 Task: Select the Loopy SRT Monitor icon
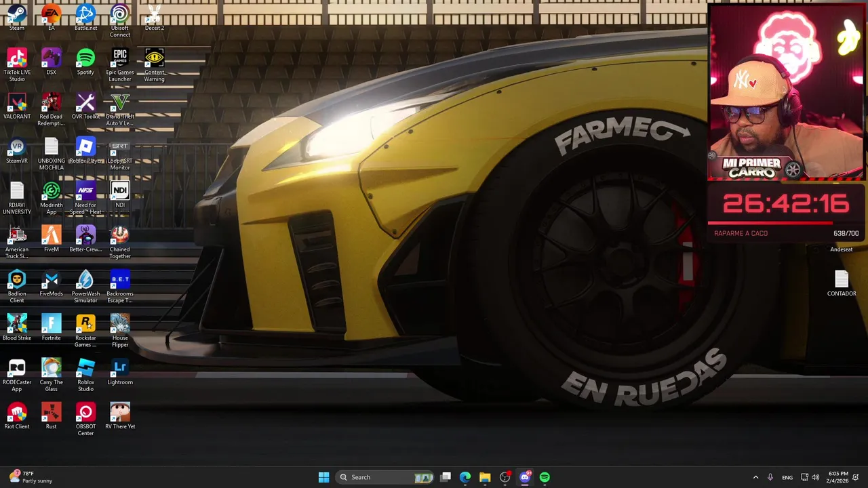coord(120,154)
